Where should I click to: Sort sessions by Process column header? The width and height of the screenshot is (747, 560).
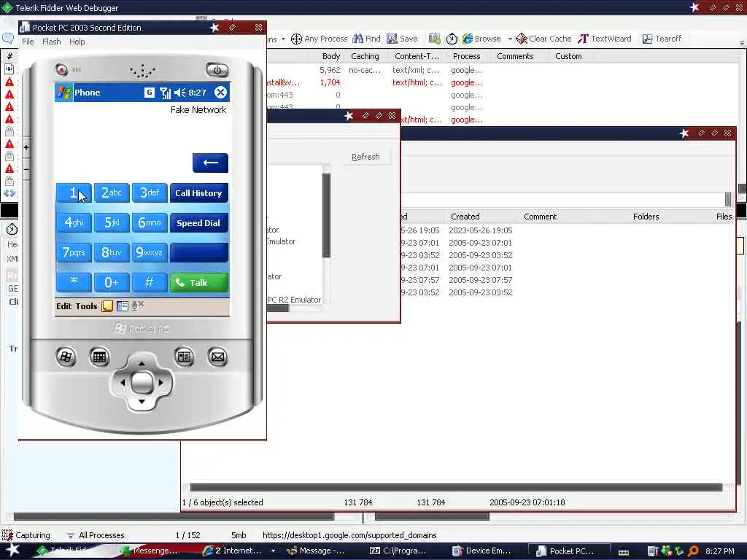click(x=466, y=56)
